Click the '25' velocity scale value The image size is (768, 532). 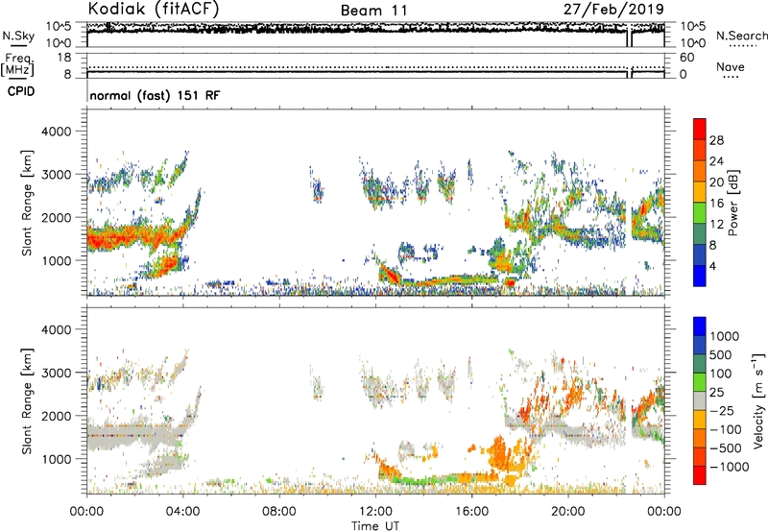716,393
